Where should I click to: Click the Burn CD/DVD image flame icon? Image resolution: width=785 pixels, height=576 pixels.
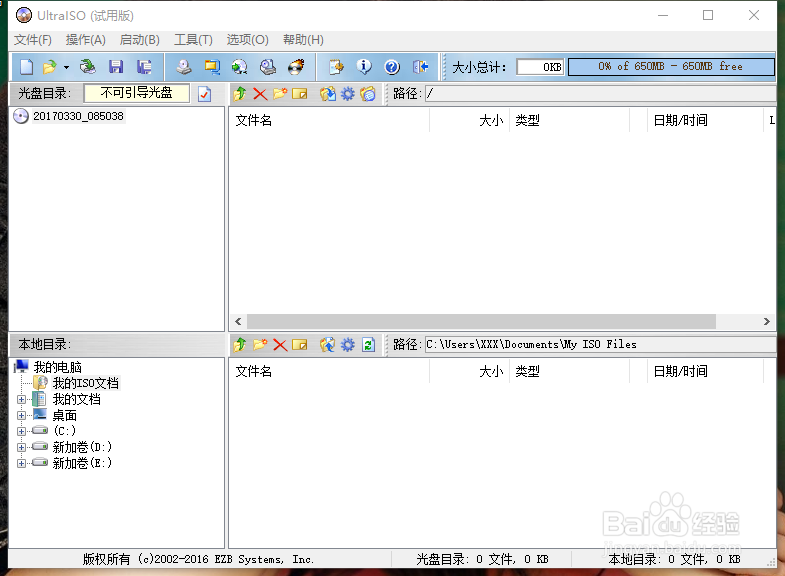click(296, 67)
